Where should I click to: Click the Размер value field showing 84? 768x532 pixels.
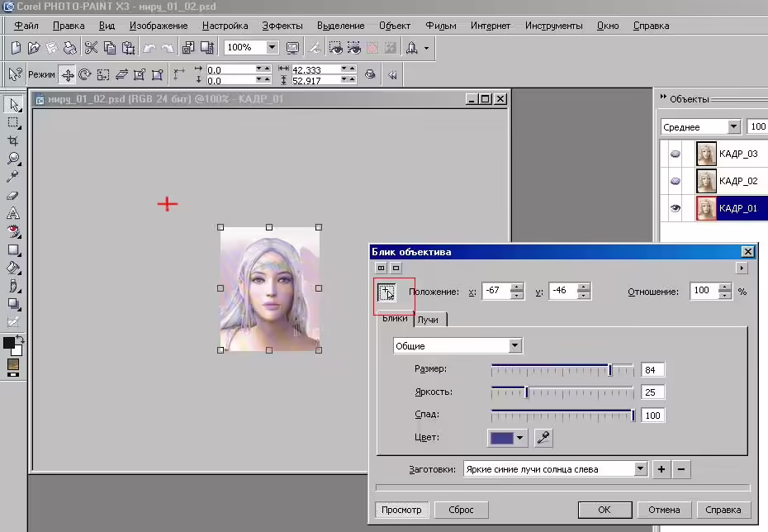click(x=652, y=370)
